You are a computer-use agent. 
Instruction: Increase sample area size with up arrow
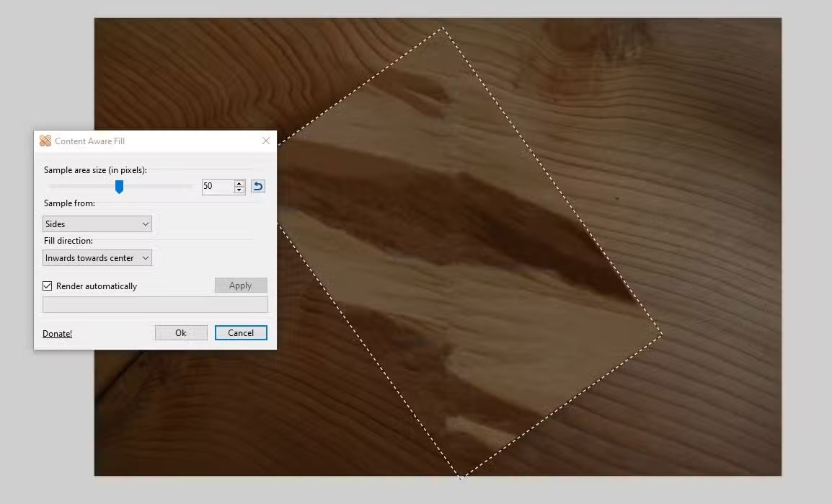pos(239,183)
